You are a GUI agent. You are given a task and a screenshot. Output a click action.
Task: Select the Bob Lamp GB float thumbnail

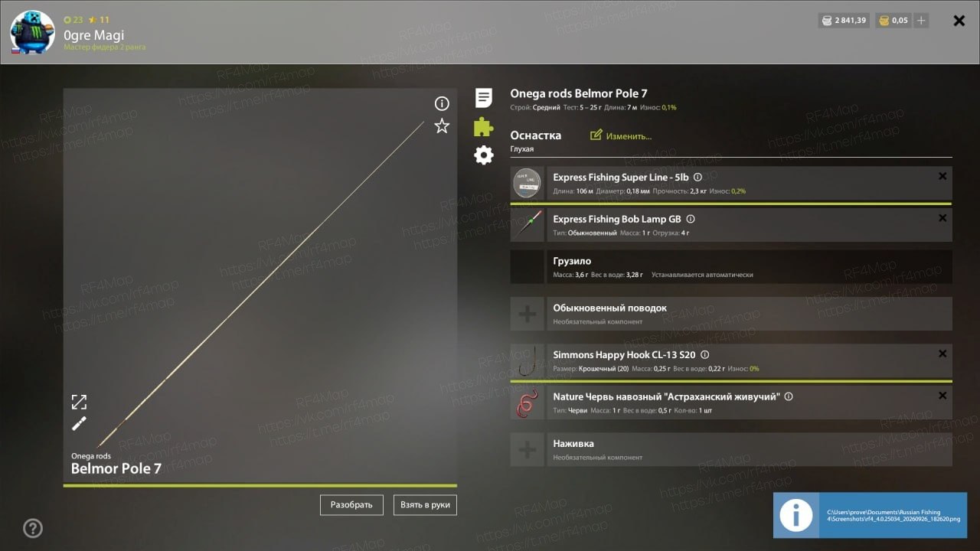point(527,225)
